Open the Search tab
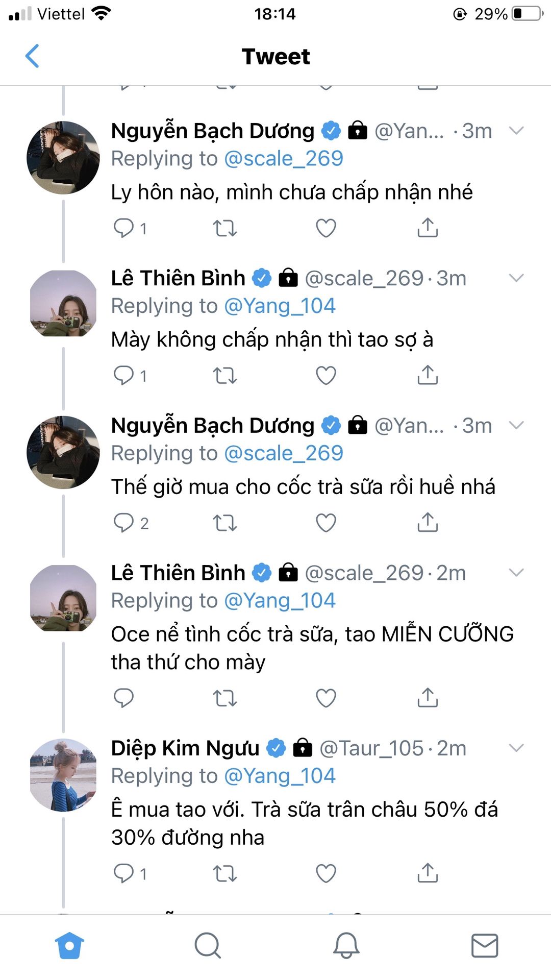 click(208, 945)
